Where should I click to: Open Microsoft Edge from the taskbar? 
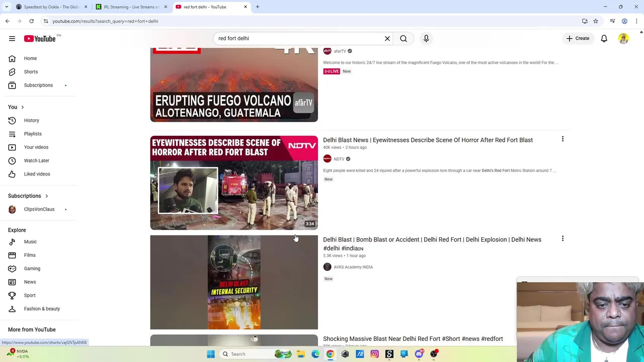coord(315,354)
